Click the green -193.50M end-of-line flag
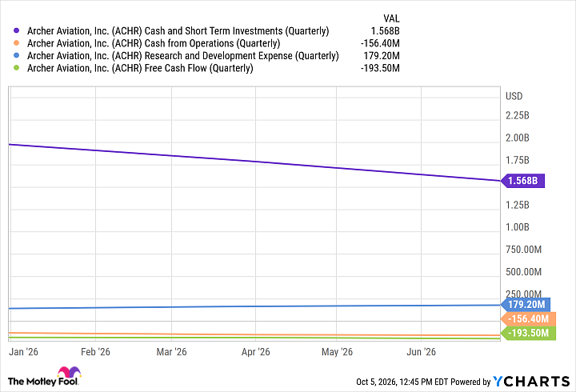This screenshot has height=392, width=576. pos(528,334)
